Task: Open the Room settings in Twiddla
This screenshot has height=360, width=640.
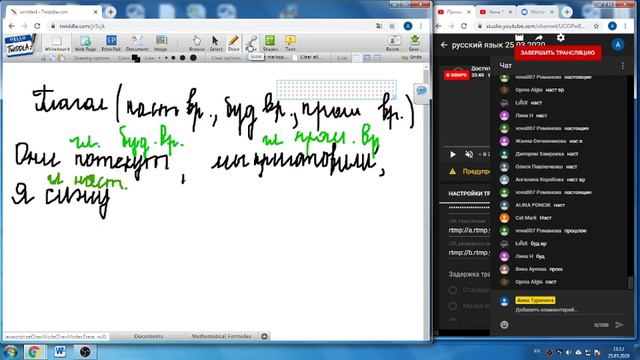Action: pos(393,43)
